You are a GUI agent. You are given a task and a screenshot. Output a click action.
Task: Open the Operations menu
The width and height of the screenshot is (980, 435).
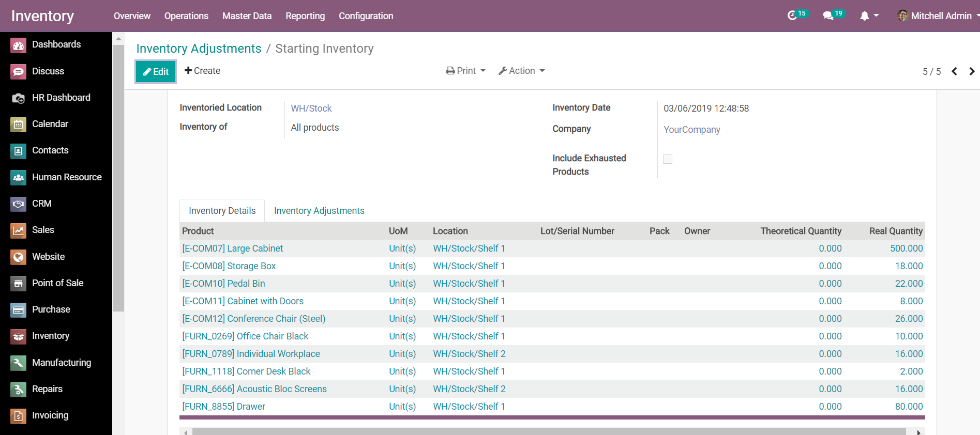point(186,16)
